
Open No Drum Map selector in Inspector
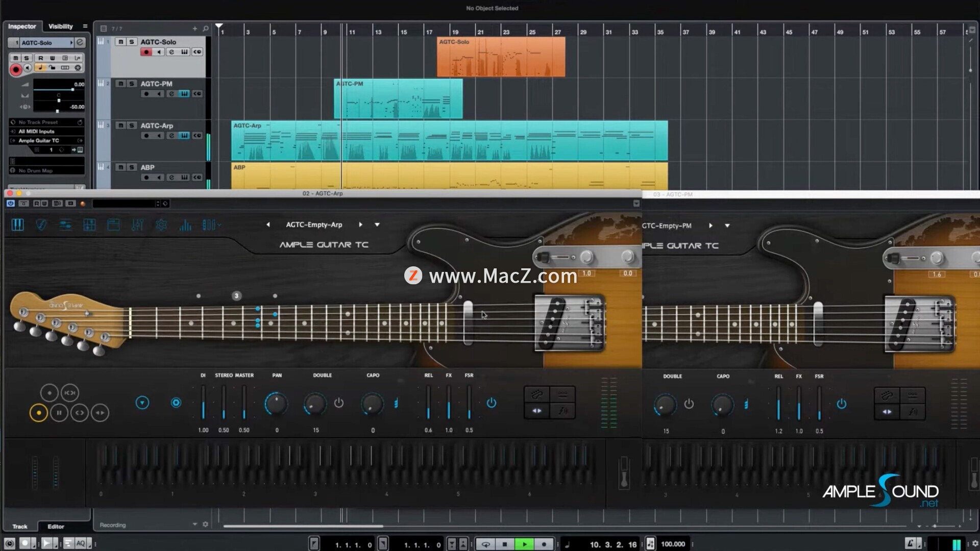click(46, 171)
